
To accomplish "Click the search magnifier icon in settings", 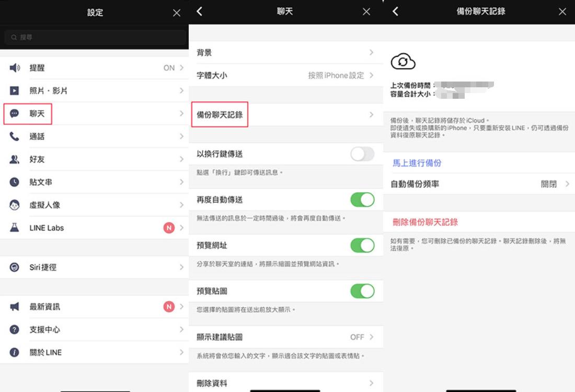I will pyautogui.click(x=14, y=38).
